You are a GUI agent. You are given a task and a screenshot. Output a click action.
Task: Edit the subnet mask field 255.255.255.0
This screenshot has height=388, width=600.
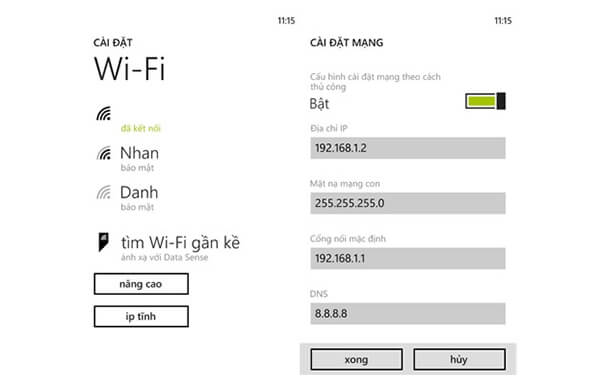[x=408, y=203]
